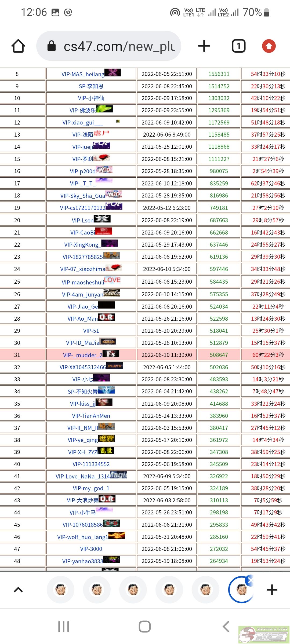Tap the red upload arrow icon

click(269, 46)
